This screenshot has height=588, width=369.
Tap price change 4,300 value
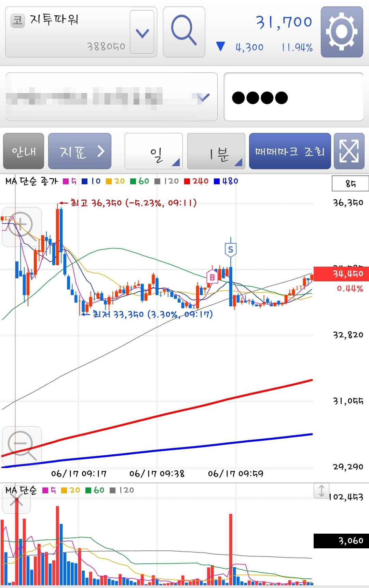(249, 47)
